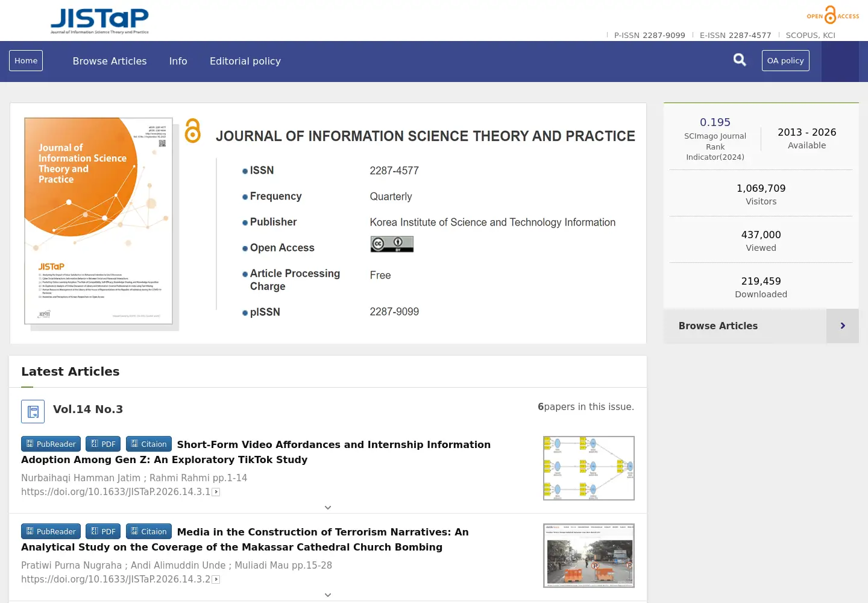Open the search magnifier icon

pyautogui.click(x=740, y=60)
